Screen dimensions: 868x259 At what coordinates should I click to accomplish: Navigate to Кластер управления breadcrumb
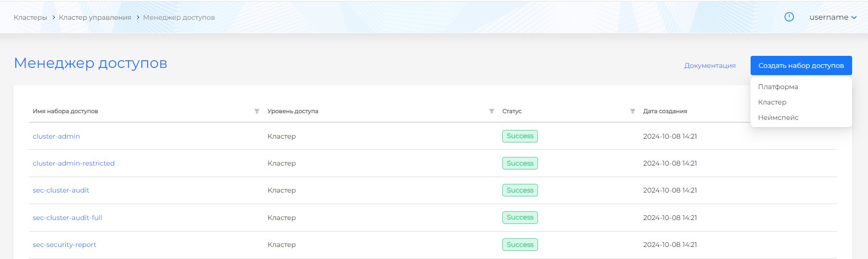tap(95, 17)
